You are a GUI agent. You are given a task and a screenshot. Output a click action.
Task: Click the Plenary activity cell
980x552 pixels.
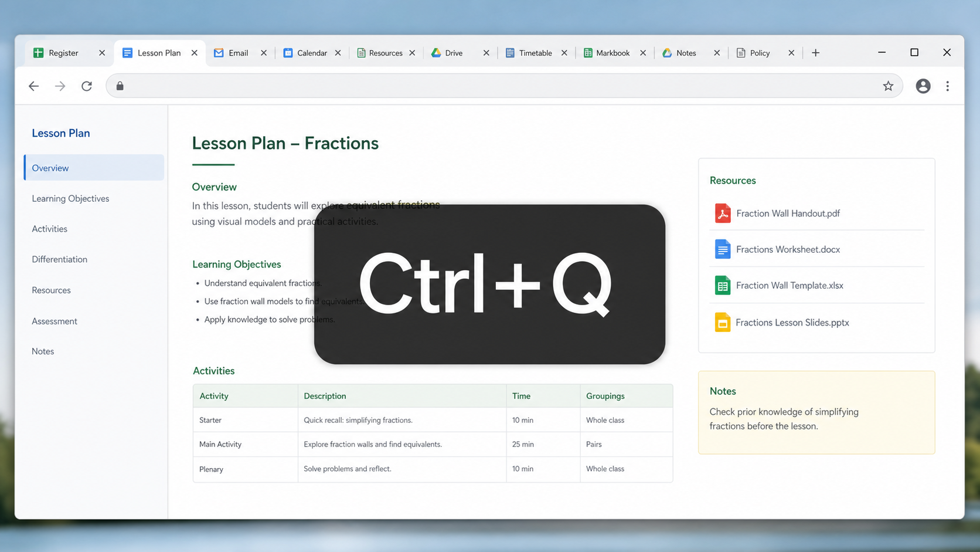coord(245,469)
